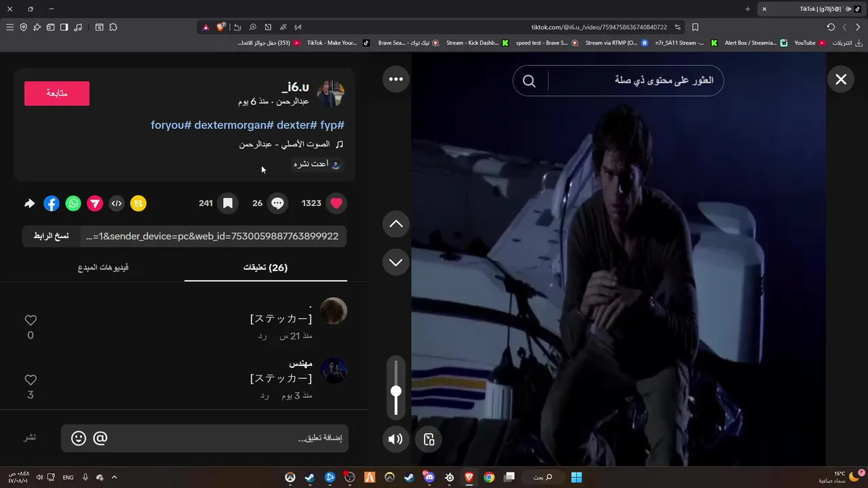The width and height of the screenshot is (868, 488).
Task: Get embed code with the embed icon
Action: (117, 203)
